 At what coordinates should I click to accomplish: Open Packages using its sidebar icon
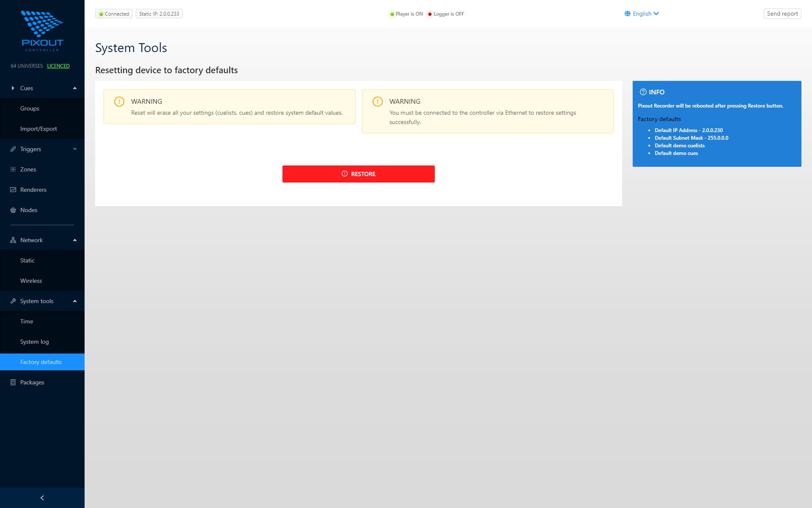click(x=12, y=382)
